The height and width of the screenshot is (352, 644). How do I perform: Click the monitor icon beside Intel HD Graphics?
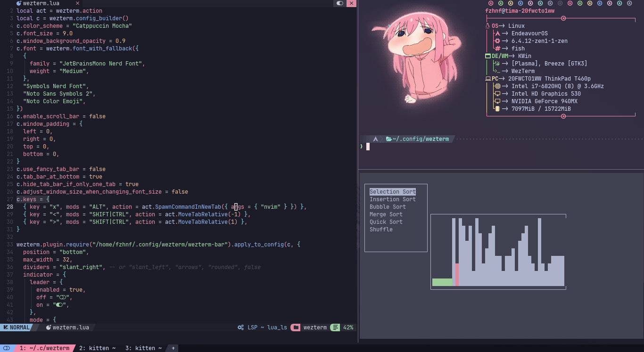497,94
